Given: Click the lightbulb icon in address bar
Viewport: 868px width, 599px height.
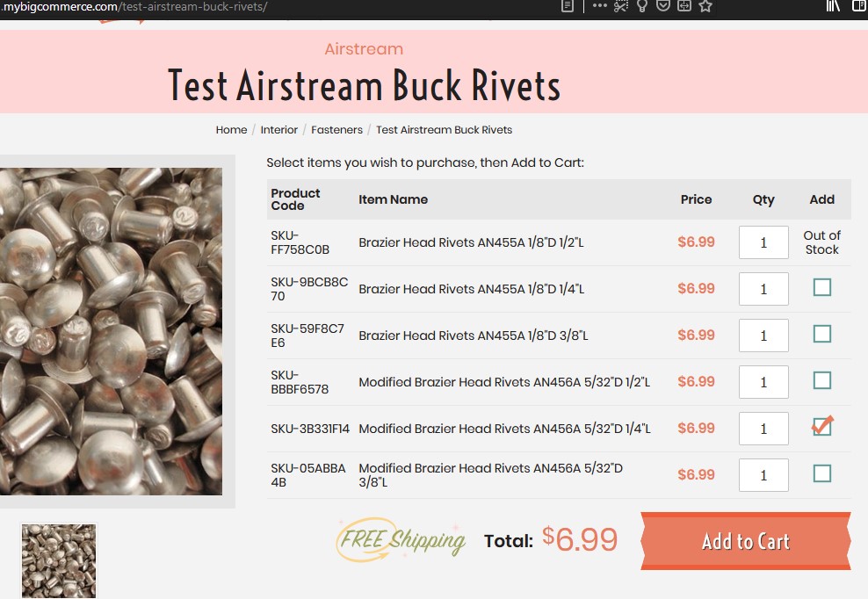Looking at the screenshot, I should [x=642, y=6].
